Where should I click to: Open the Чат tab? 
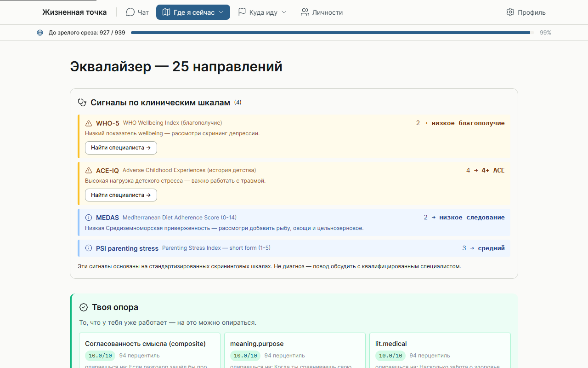[137, 12]
